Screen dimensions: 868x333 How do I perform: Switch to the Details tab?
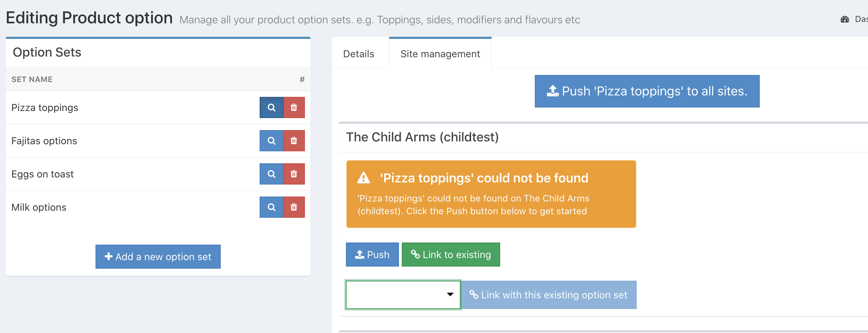[x=359, y=54]
